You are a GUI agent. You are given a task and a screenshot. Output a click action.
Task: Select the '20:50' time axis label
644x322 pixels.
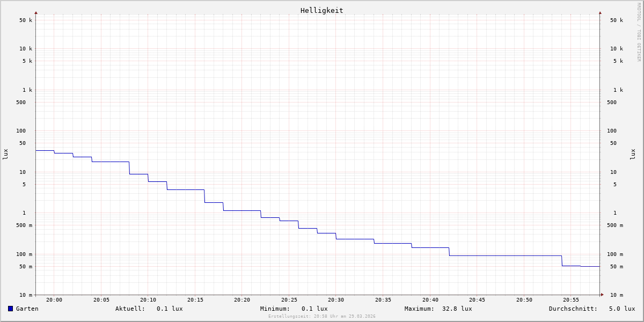coord(524,300)
